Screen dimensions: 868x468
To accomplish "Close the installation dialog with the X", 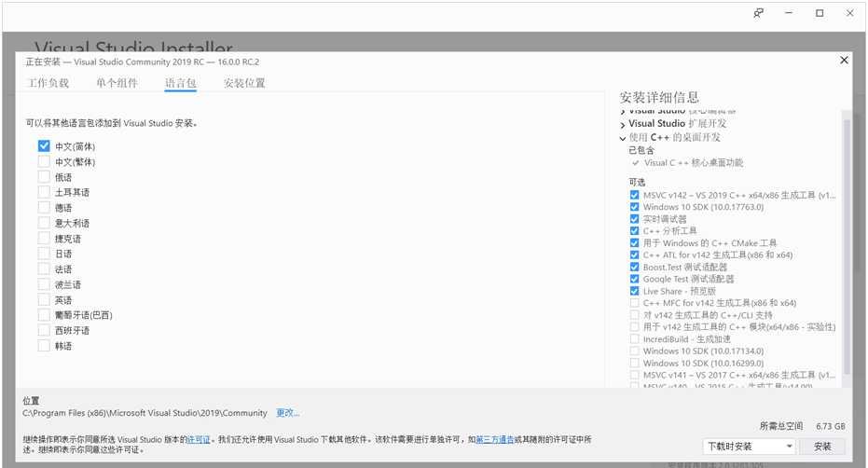I will pos(844,60).
